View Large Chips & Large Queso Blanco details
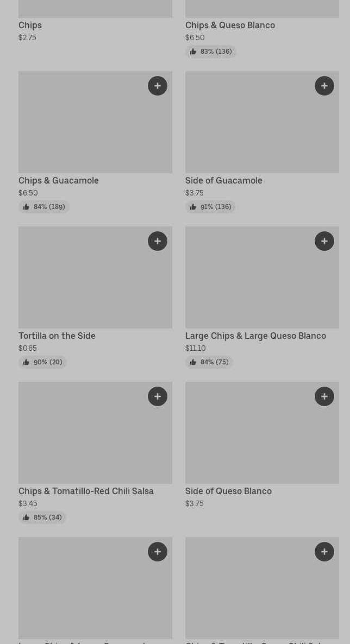 [x=255, y=336]
